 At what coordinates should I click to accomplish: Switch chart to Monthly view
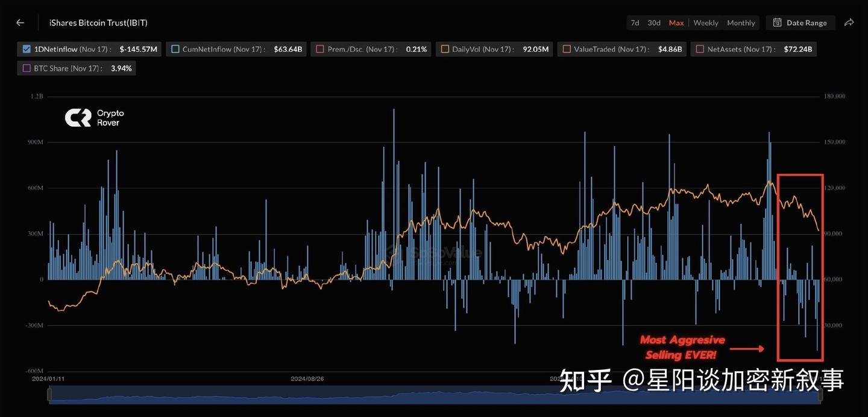741,22
